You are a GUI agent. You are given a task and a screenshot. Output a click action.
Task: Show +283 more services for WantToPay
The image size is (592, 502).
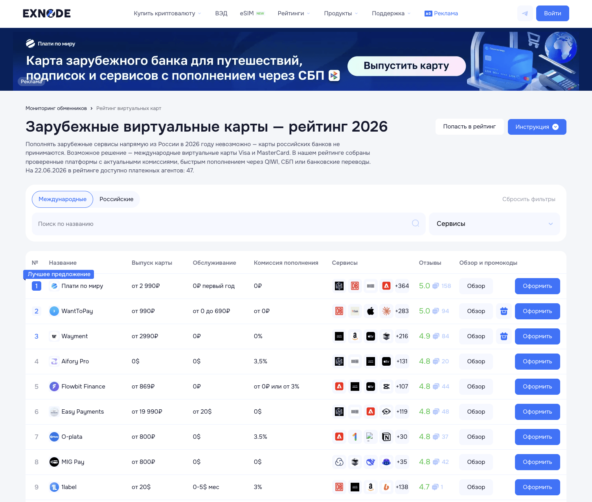click(x=402, y=311)
